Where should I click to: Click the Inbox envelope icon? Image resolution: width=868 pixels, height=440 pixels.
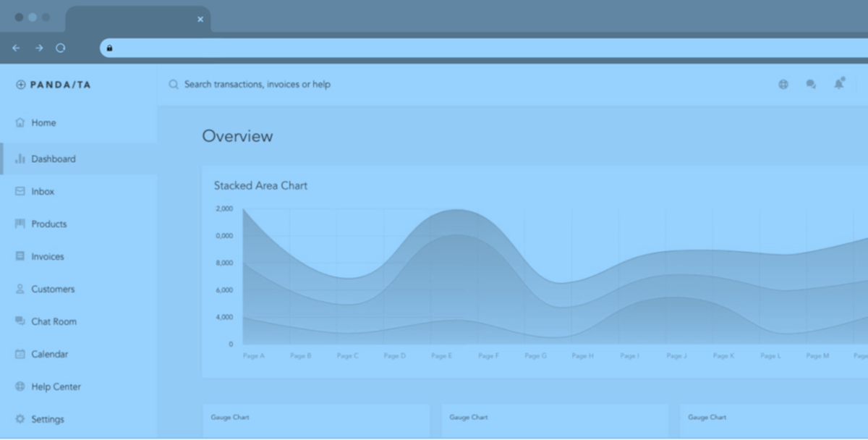[20, 192]
